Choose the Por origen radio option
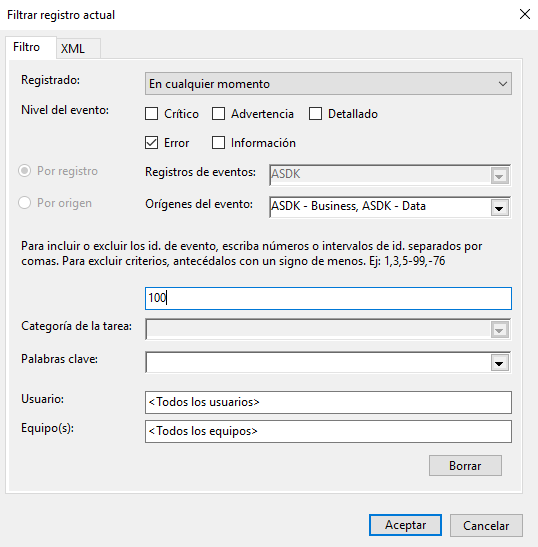The image size is (538, 547). (24, 203)
